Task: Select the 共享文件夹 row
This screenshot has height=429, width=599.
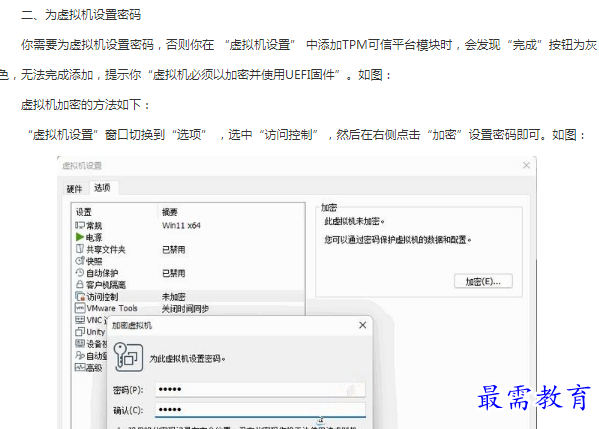Action: tap(189, 249)
